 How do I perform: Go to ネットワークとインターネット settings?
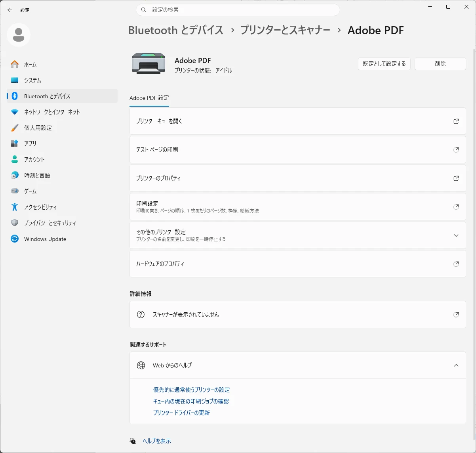[x=62, y=112]
